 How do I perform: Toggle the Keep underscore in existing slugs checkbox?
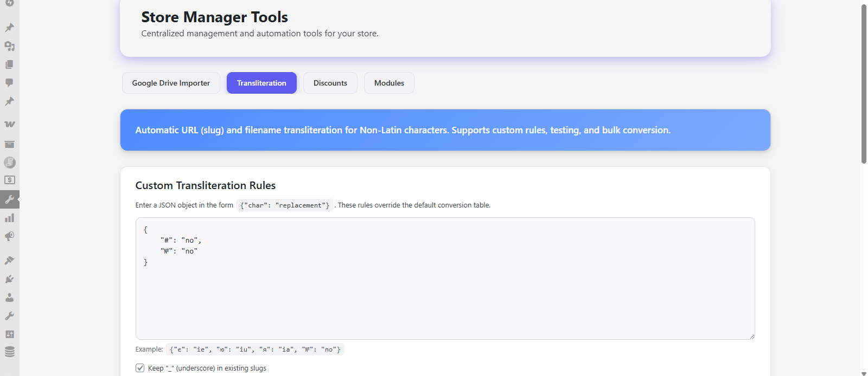(140, 368)
